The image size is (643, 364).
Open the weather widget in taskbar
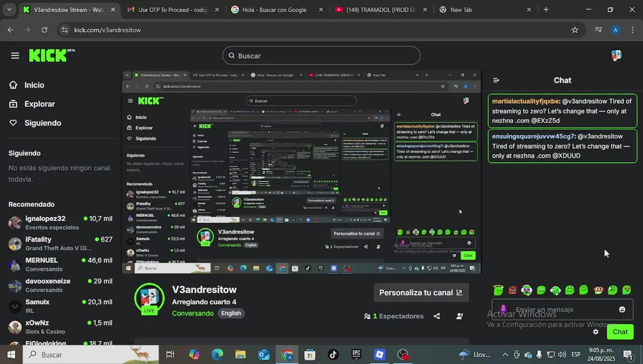[x=475, y=355]
